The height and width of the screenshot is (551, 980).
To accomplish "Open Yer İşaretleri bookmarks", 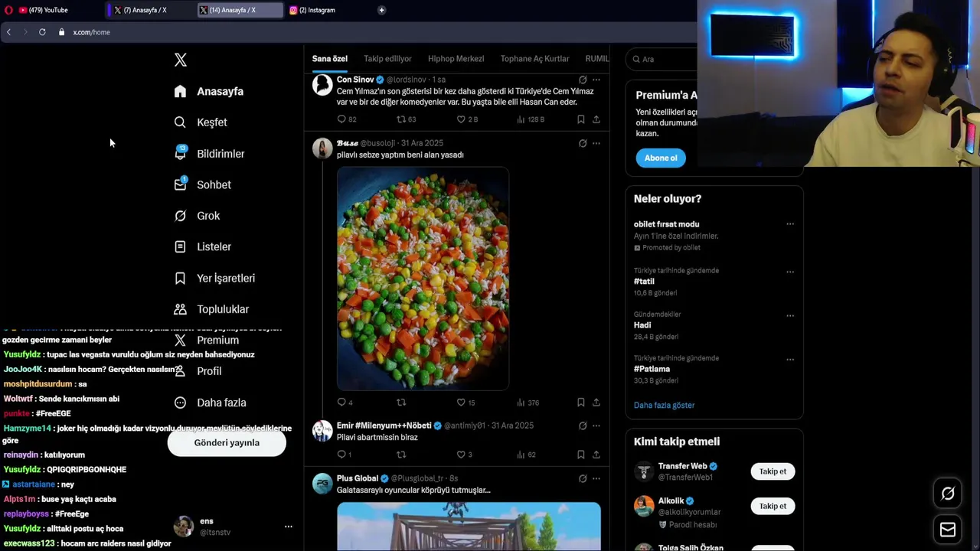I will coord(214,278).
